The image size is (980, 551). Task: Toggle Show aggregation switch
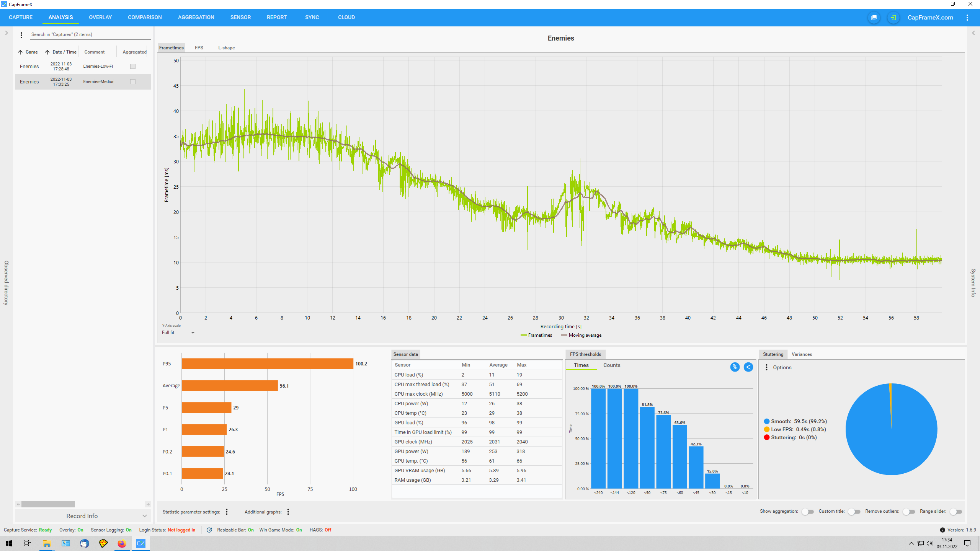point(806,512)
